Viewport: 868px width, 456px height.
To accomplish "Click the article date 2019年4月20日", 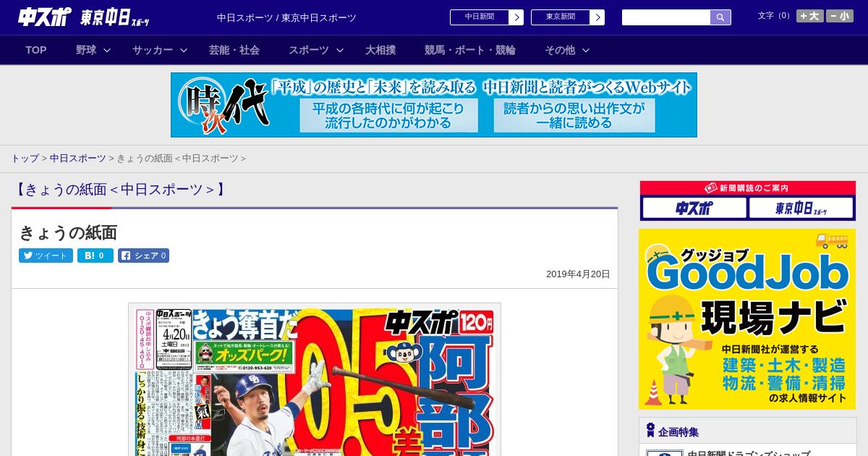I will tap(578, 274).
